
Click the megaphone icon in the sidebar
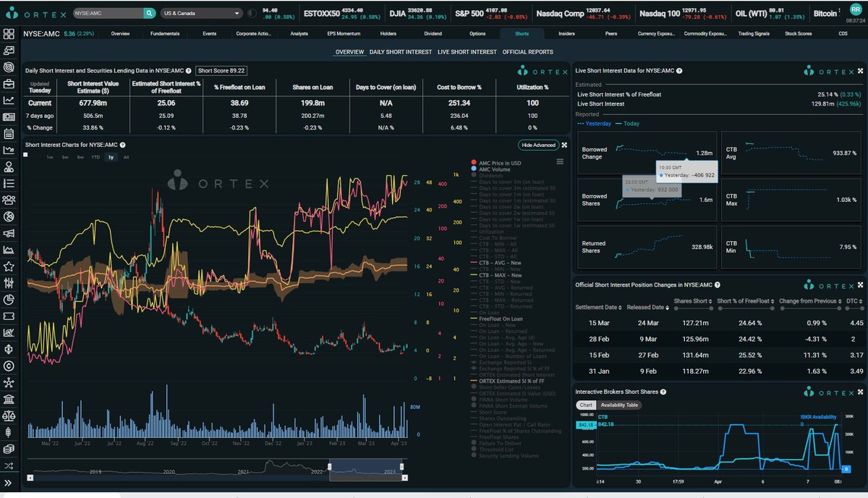[x=9, y=233]
